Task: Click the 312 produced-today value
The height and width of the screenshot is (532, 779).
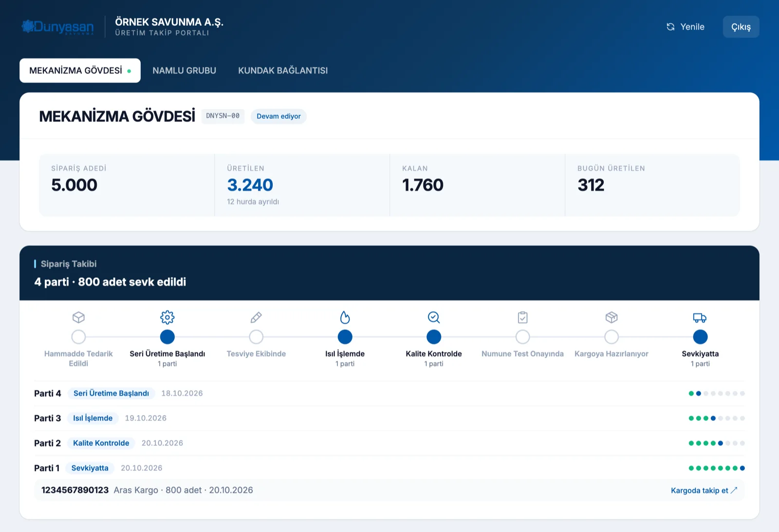Action: (591, 185)
